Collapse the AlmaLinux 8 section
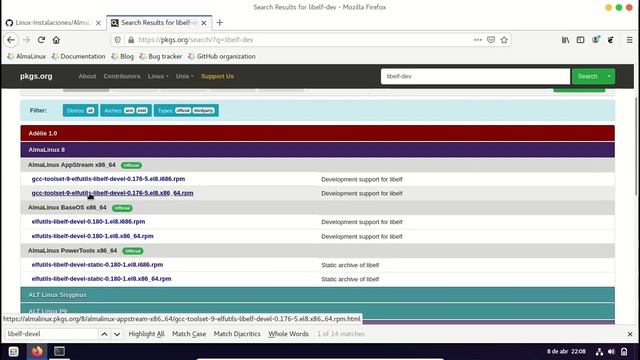Screen dimensions: 640x360 tap(318, 150)
